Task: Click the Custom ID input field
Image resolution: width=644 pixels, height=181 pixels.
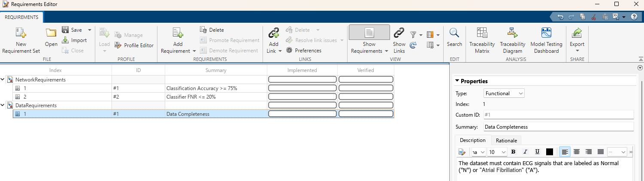Action: pyautogui.click(x=558, y=115)
